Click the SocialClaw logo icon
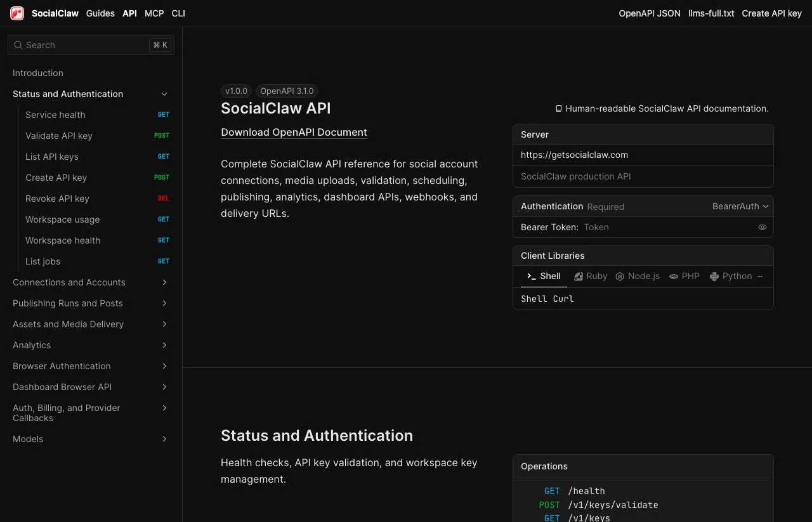812x522 pixels. click(x=17, y=13)
